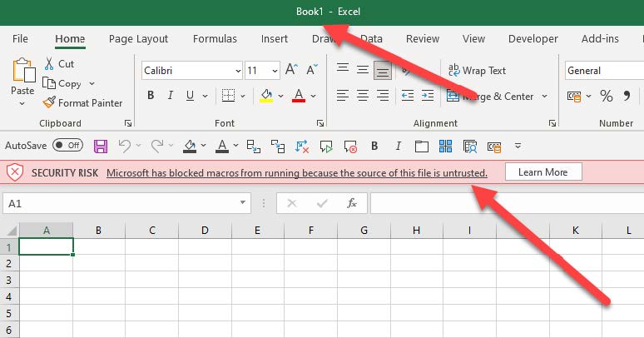The height and width of the screenshot is (338, 644).
Task: Click the Insert Function fx icon
Action: coord(352,203)
